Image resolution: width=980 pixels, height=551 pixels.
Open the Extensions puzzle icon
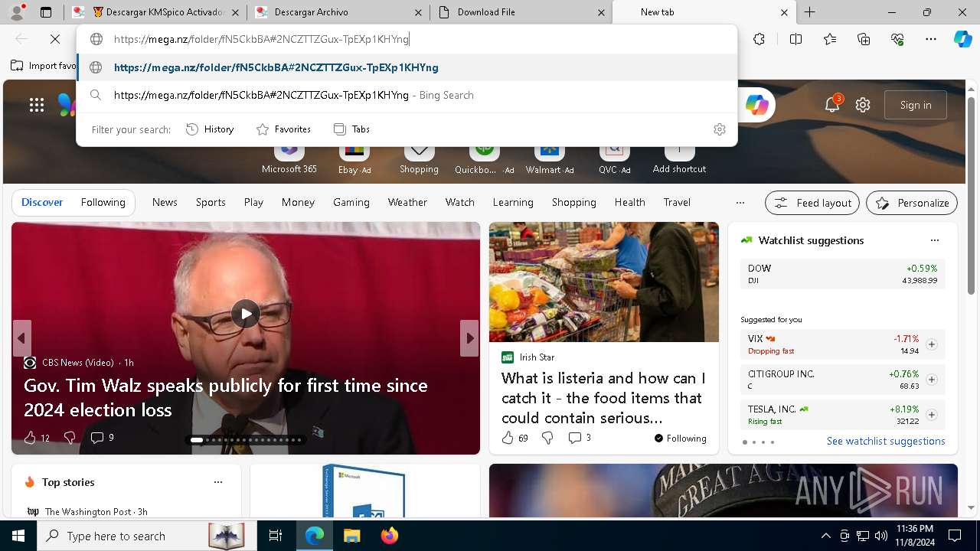[759, 39]
